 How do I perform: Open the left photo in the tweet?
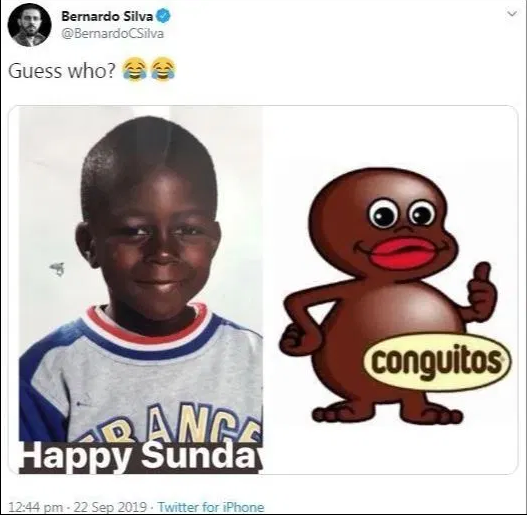[141, 290]
